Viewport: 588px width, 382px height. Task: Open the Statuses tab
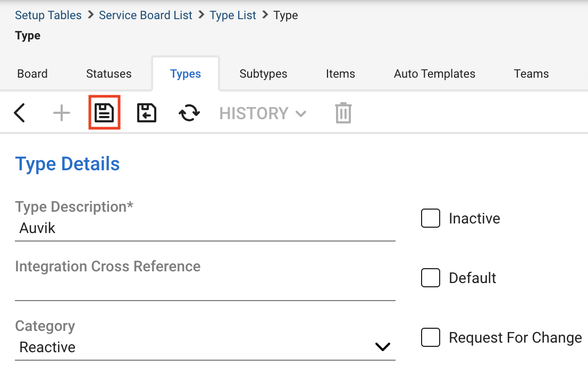(109, 73)
